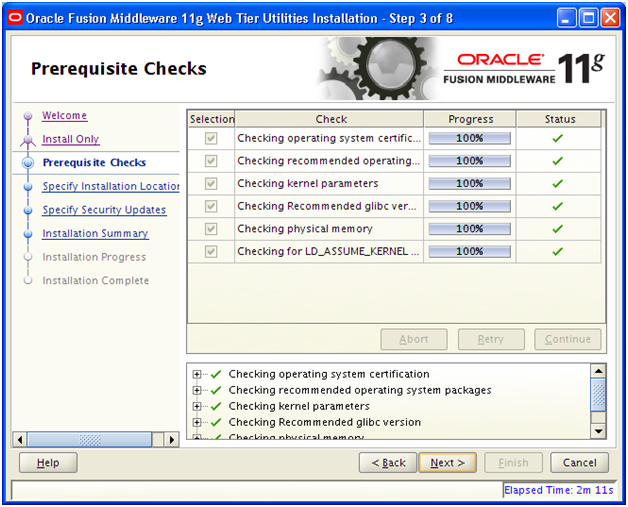Click the Status column header

559,119
